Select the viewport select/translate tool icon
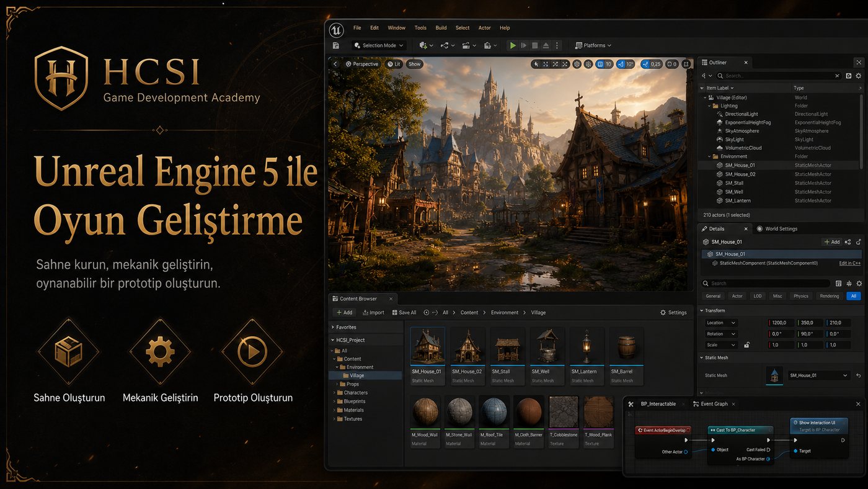The width and height of the screenshot is (868, 489). 536,64
